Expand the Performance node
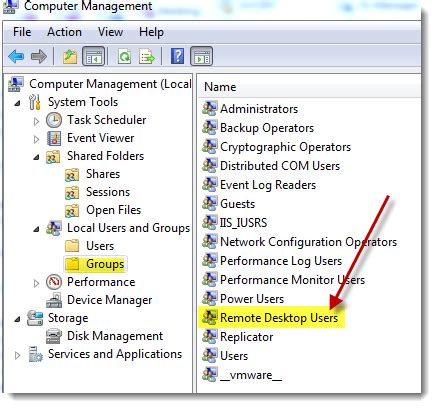The image size is (436, 408). click(x=36, y=283)
